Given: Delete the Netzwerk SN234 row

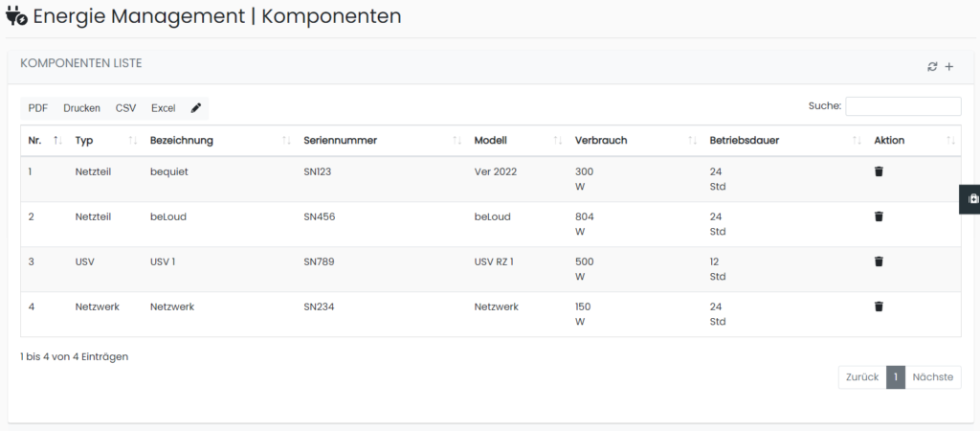Looking at the screenshot, I should (x=879, y=306).
